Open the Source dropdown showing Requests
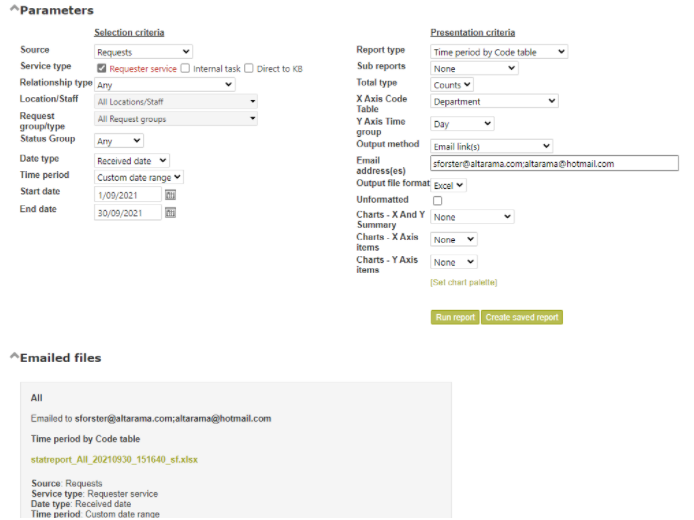The height and width of the screenshot is (520, 694). (143, 52)
